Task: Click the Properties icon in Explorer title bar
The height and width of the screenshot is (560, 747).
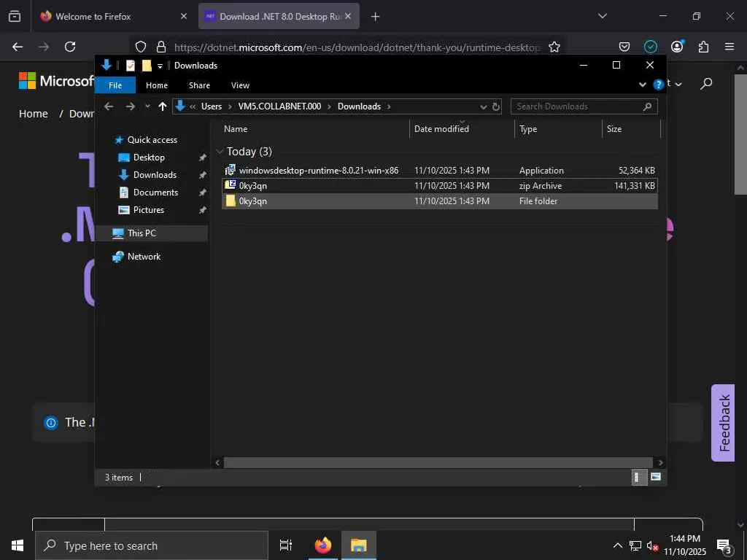Action: (x=131, y=65)
